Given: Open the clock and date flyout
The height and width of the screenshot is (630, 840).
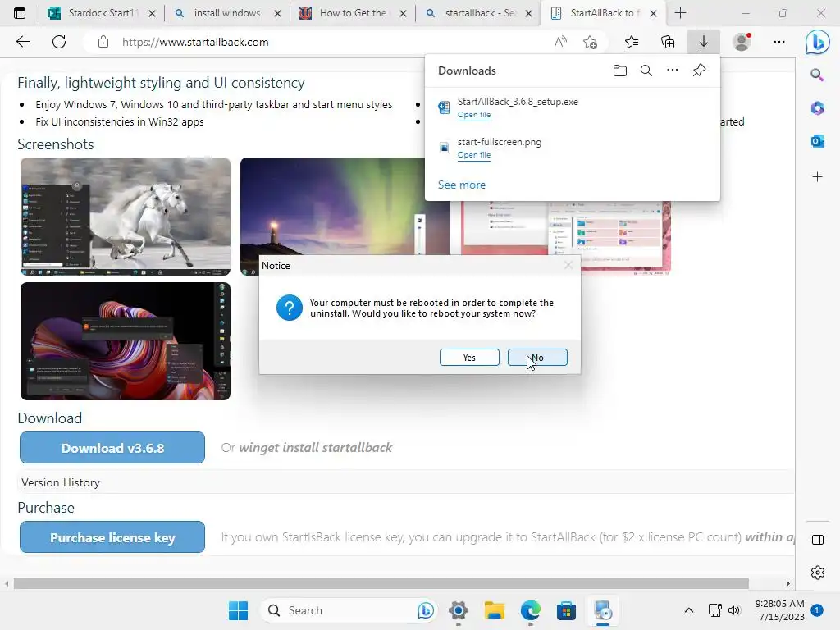Looking at the screenshot, I should (x=779, y=610).
